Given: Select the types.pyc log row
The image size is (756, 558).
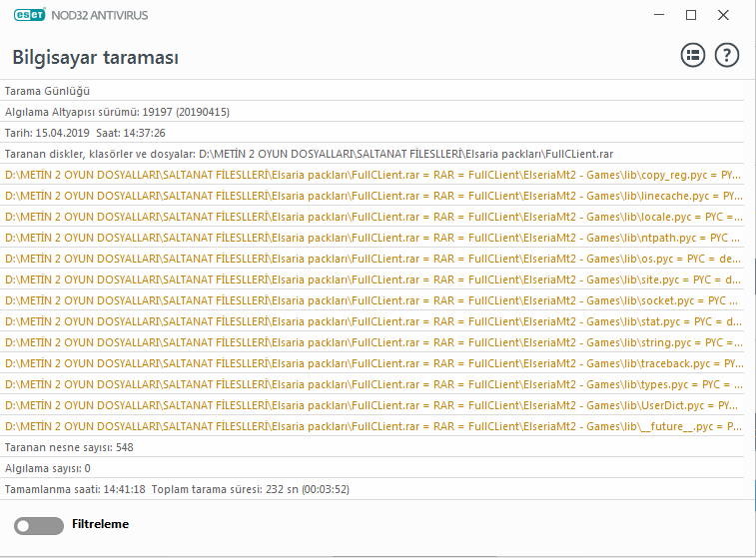Looking at the screenshot, I should (x=373, y=384).
